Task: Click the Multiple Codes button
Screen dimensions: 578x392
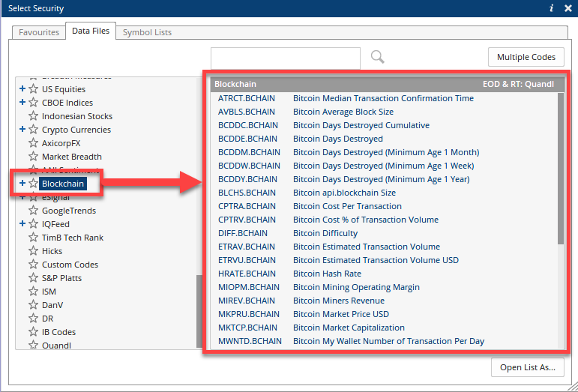Action: click(x=526, y=57)
